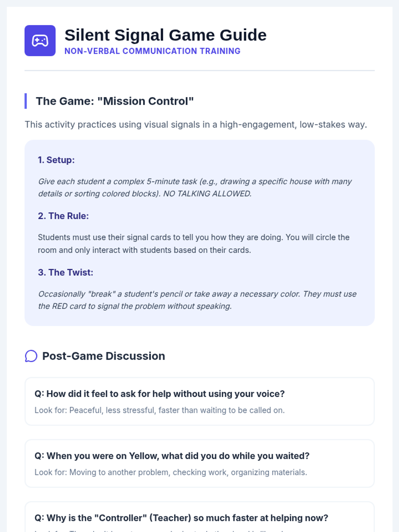Click the chat bubble discussion icon
Viewport: 399px width, 532px height.
(31, 356)
